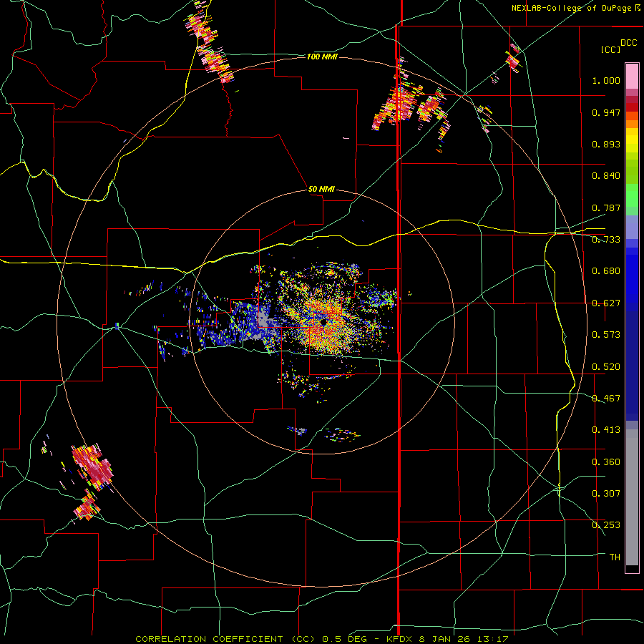This screenshot has height=644, width=644.
Task: Select the 0.307 scale label
Action: coord(606,493)
